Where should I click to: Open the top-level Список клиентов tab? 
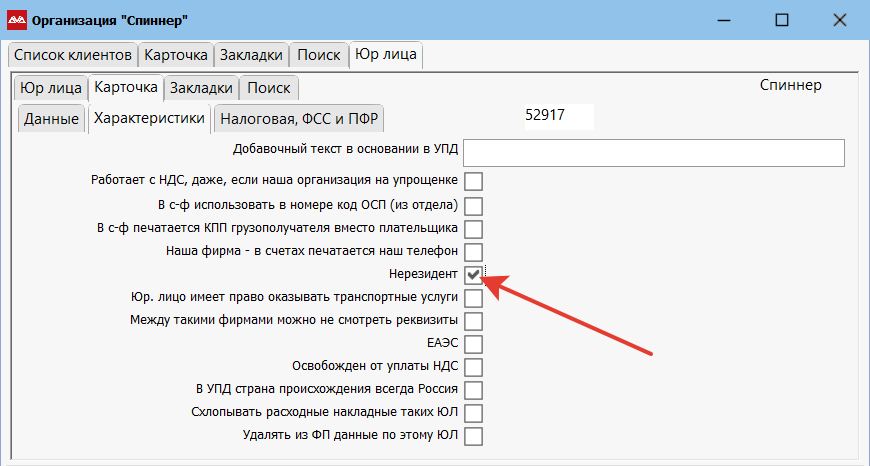pos(72,55)
